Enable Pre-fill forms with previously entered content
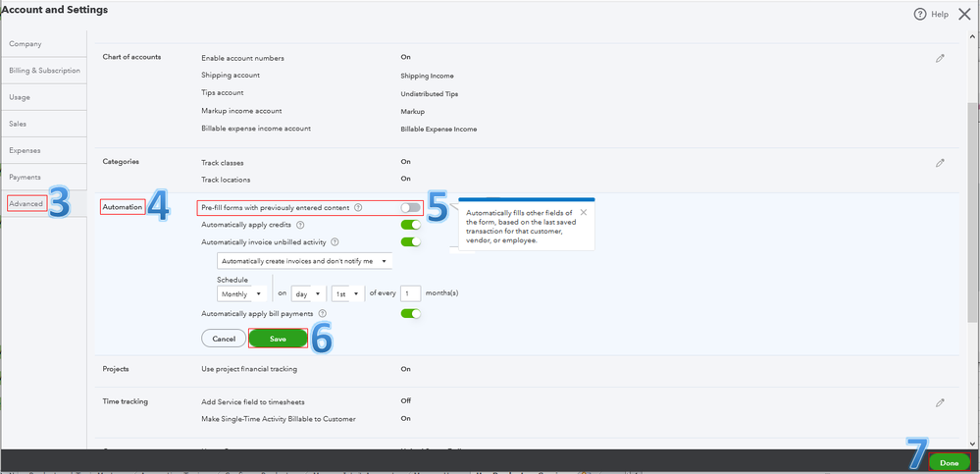This screenshot has height=474, width=980. coord(411,207)
